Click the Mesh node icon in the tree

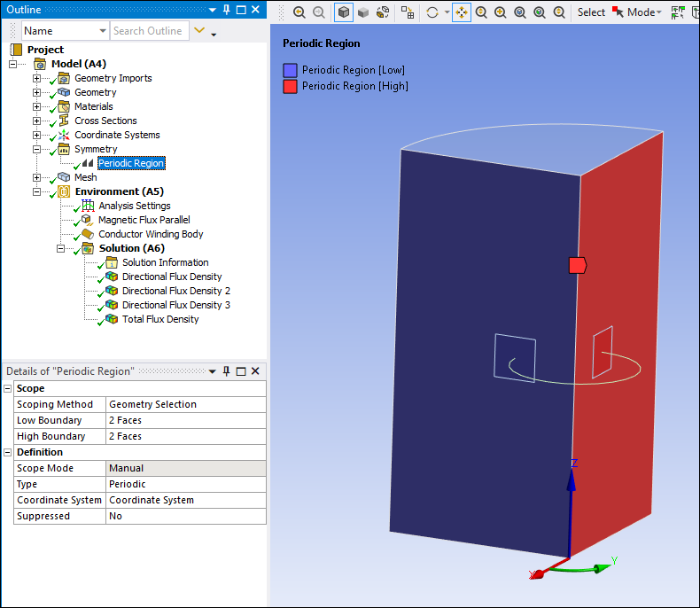coord(64,177)
